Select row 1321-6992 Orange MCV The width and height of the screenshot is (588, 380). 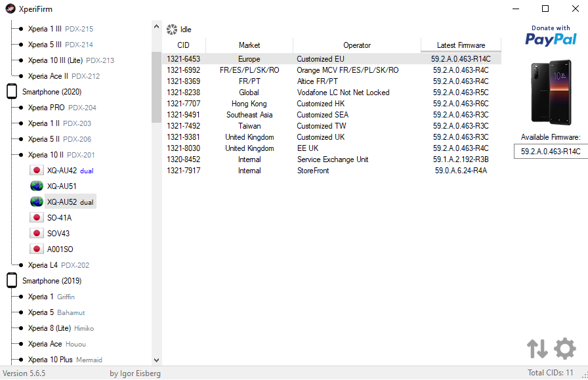click(x=331, y=70)
